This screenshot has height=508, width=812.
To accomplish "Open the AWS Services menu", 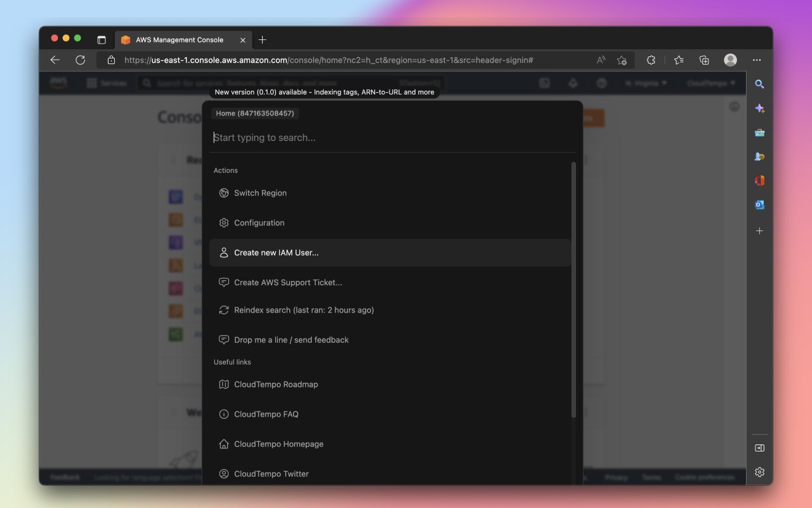I will coord(107,83).
